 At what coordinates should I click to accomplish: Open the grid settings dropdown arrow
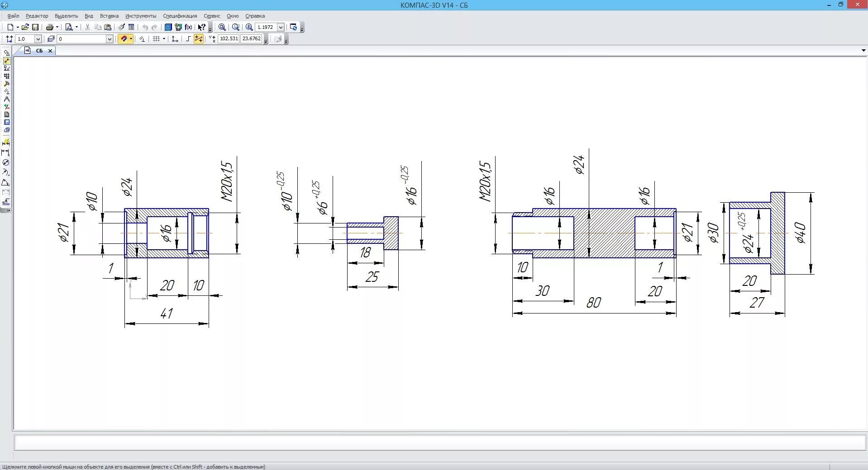tap(164, 39)
